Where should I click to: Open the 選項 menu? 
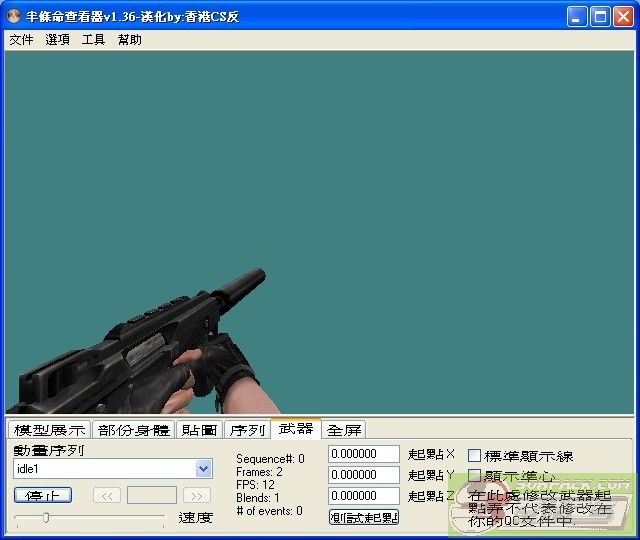[57, 40]
